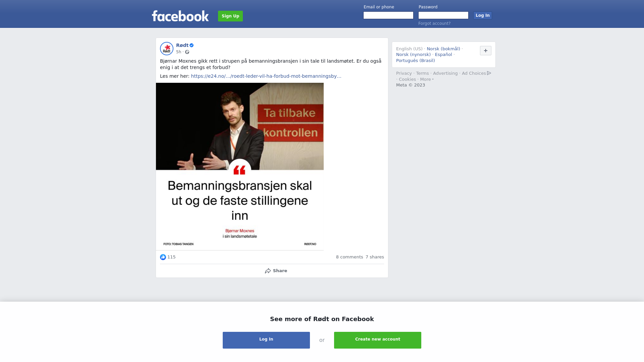Focus the Password field
The width and height of the screenshot is (644, 362).
pyautogui.click(x=443, y=15)
